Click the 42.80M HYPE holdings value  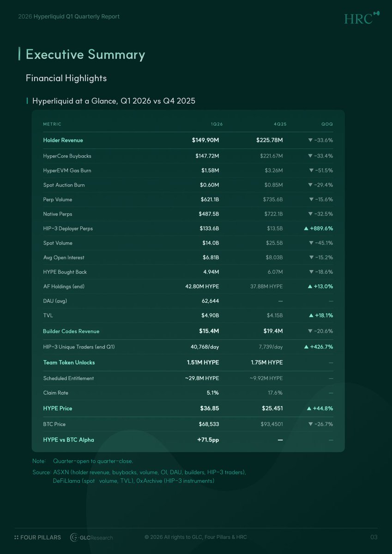[202, 287]
